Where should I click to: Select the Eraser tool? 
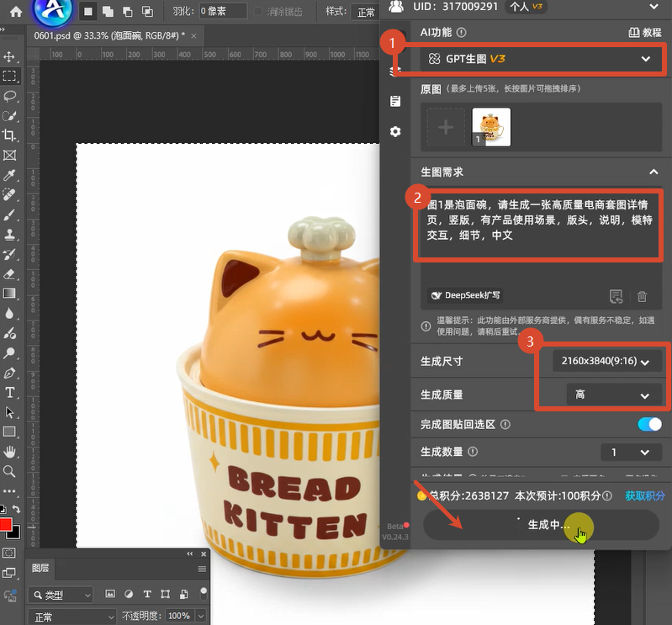(9, 274)
